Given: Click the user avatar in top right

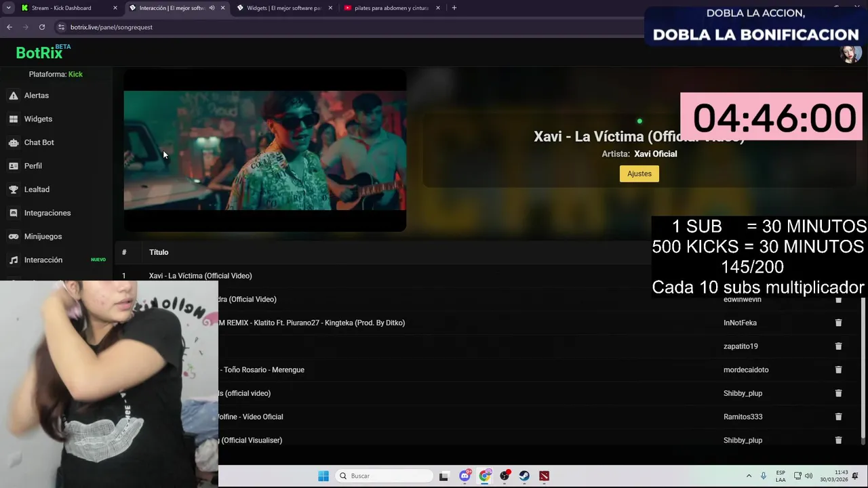Looking at the screenshot, I should click(850, 54).
